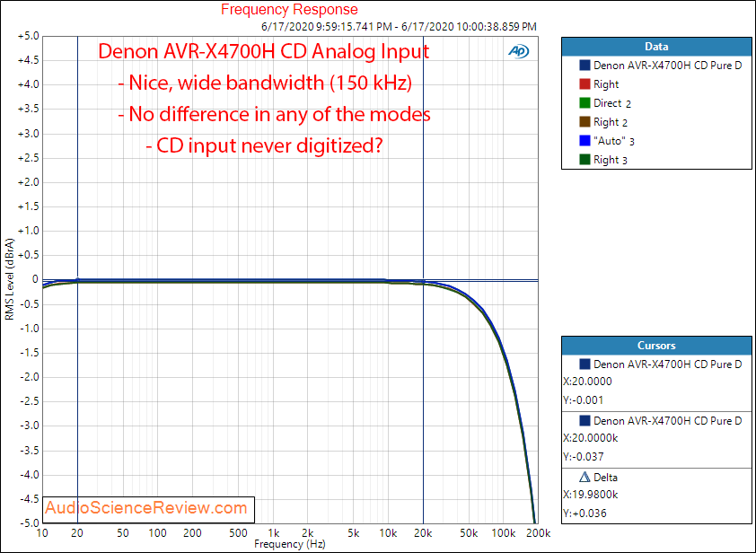
Task: Click the vertical cursor line at 20 kHz
Action: [423, 279]
